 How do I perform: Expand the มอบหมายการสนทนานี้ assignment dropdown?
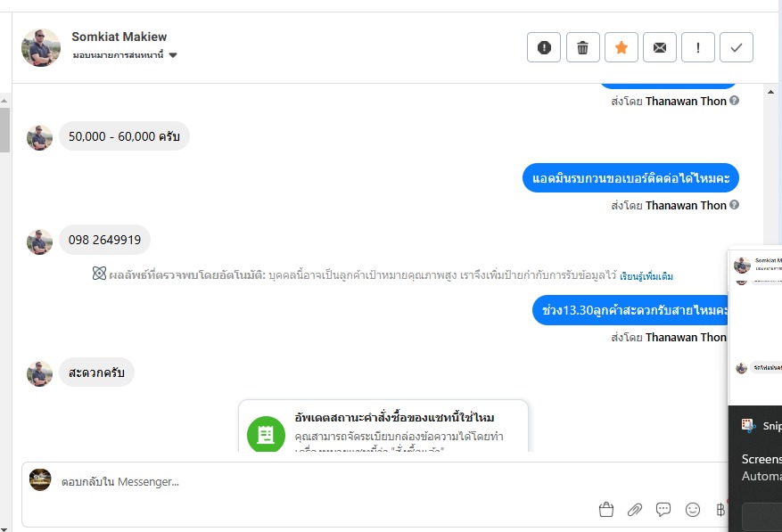coord(173,55)
